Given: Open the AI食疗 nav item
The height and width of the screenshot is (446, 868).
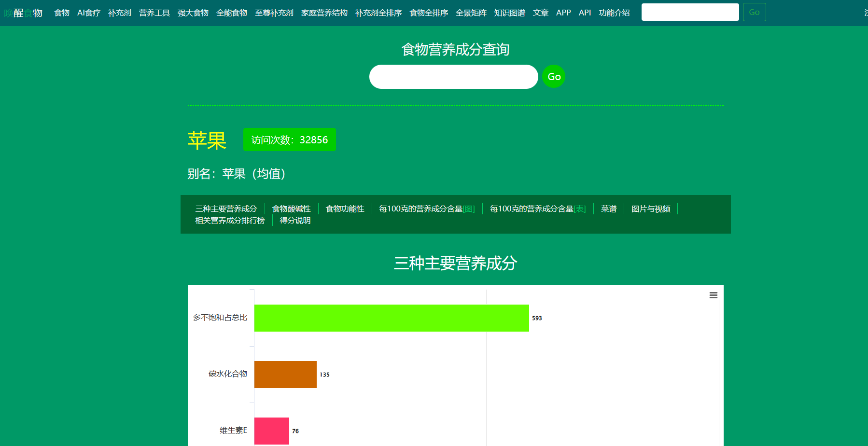Looking at the screenshot, I should [x=89, y=13].
